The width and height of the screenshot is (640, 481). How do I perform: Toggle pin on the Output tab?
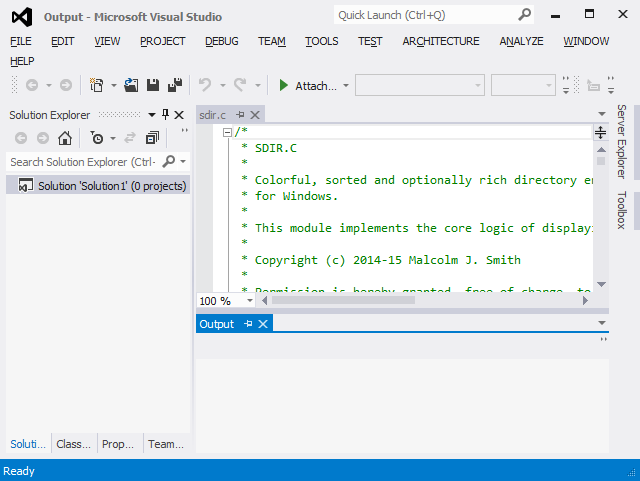click(x=248, y=324)
